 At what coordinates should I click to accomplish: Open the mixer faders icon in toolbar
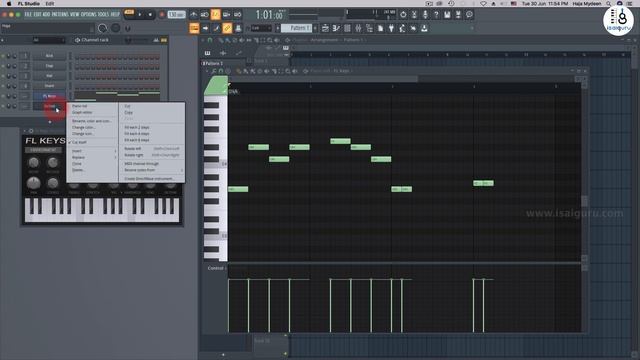point(358,28)
